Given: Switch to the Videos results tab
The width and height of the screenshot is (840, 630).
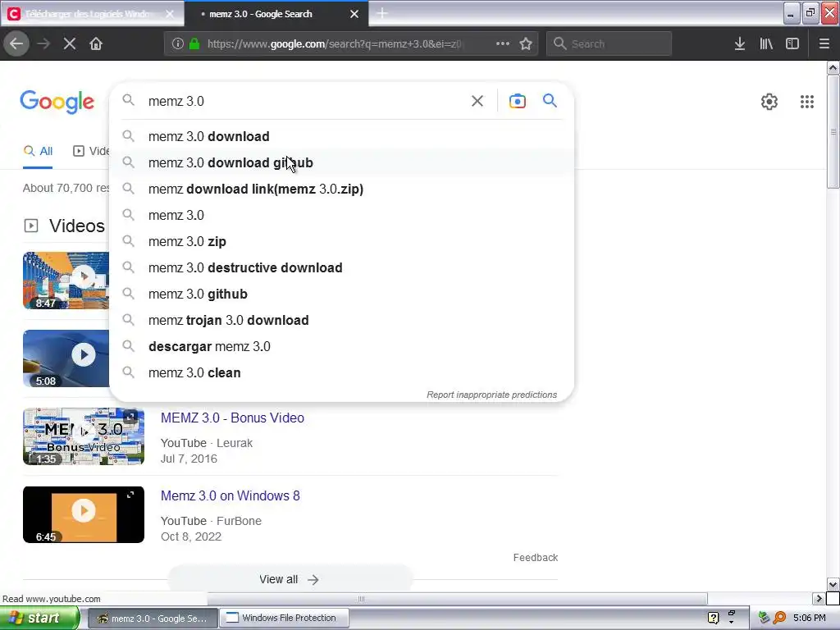Looking at the screenshot, I should click(x=90, y=151).
